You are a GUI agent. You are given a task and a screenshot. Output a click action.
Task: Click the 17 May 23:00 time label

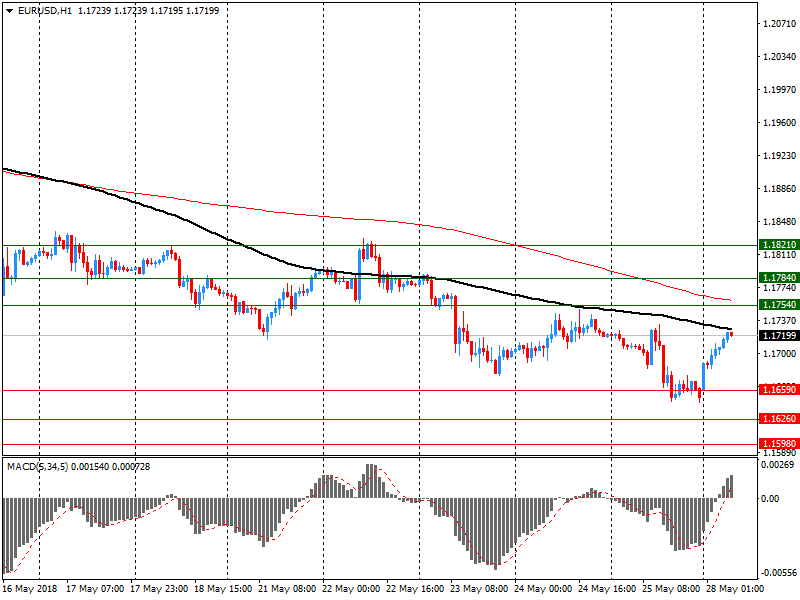coord(159,589)
